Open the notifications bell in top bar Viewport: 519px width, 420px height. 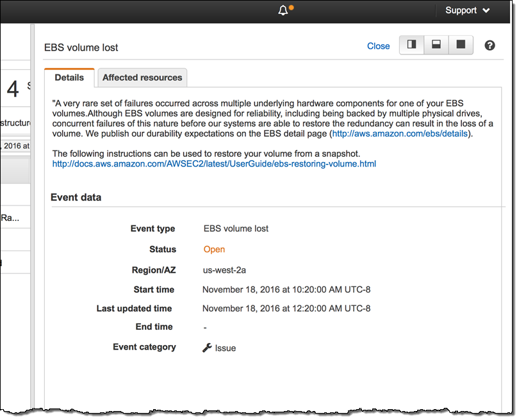pyautogui.click(x=283, y=11)
